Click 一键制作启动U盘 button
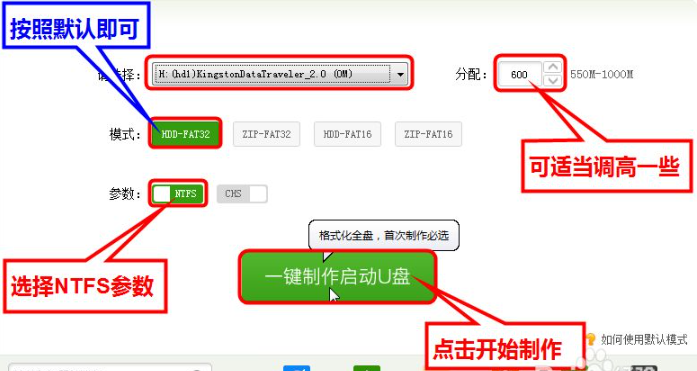 pyautogui.click(x=337, y=276)
